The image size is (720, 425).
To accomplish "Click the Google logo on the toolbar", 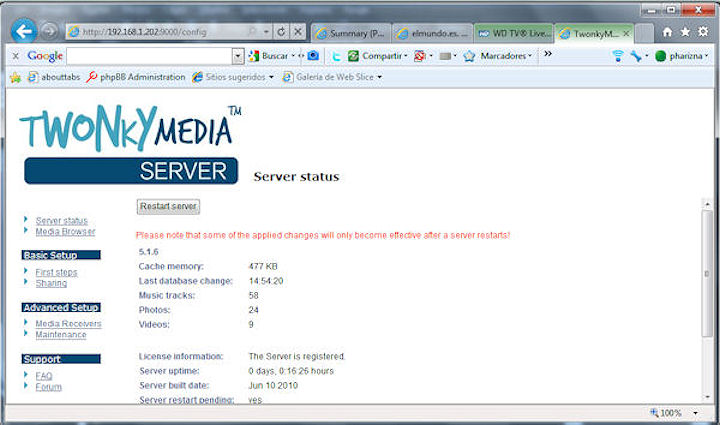I will point(45,56).
